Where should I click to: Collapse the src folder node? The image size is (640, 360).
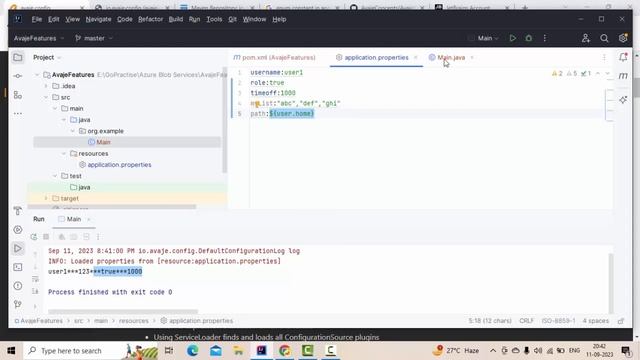coord(46,97)
